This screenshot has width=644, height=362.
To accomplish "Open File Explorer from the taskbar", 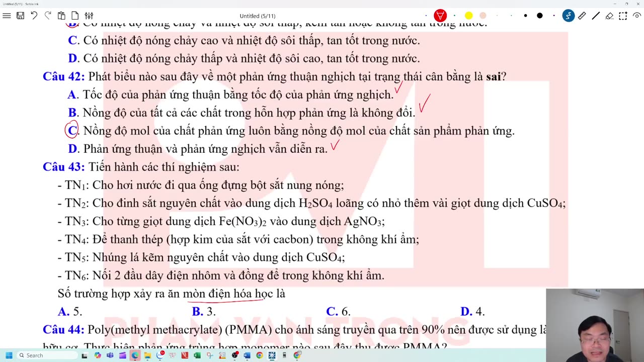I will (147, 355).
